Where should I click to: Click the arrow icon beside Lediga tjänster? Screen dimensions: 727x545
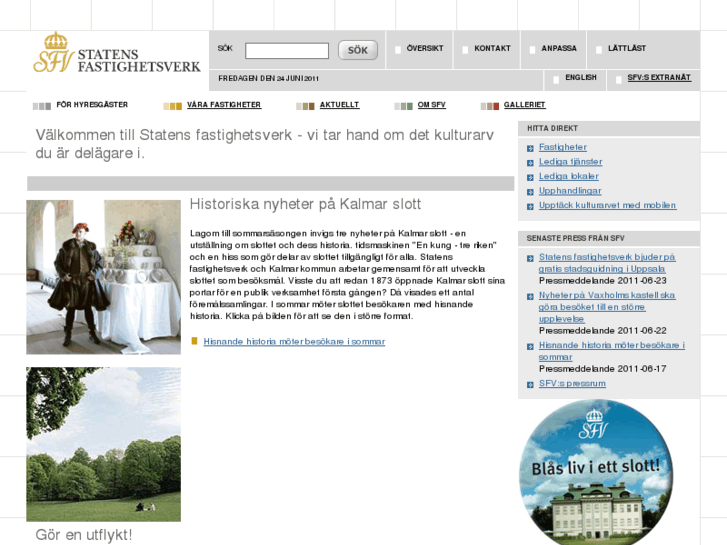530,163
